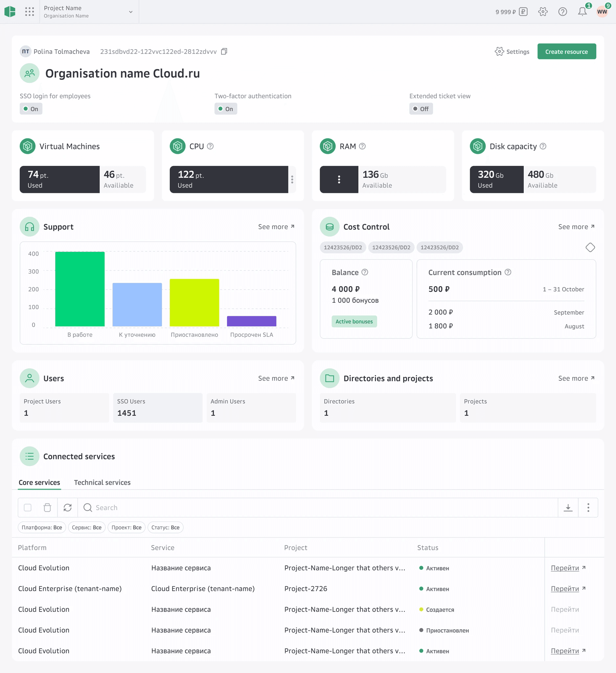Toggle Two-factor authentication On switch
Viewport: 616px width, 673px height.
pyautogui.click(x=226, y=109)
